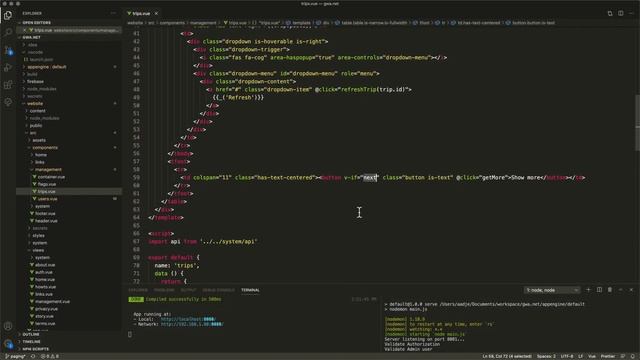Click the paging git branch indicator
The height and width of the screenshot is (360, 640).
[x=15, y=356]
